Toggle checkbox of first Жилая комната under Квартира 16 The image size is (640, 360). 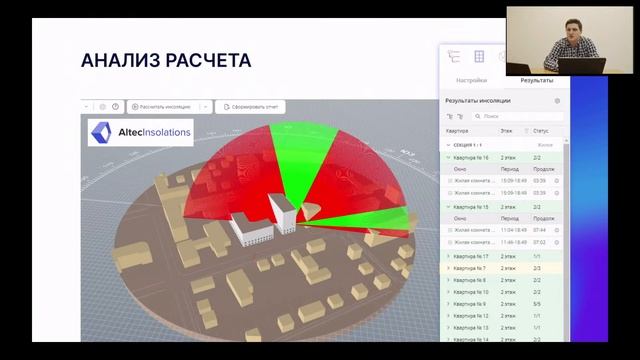point(450,180)
